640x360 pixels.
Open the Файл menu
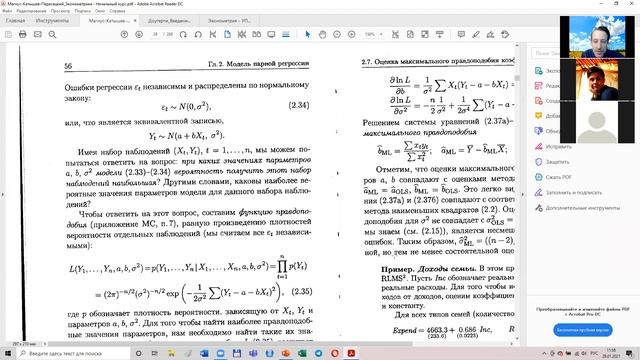[7, 11]
